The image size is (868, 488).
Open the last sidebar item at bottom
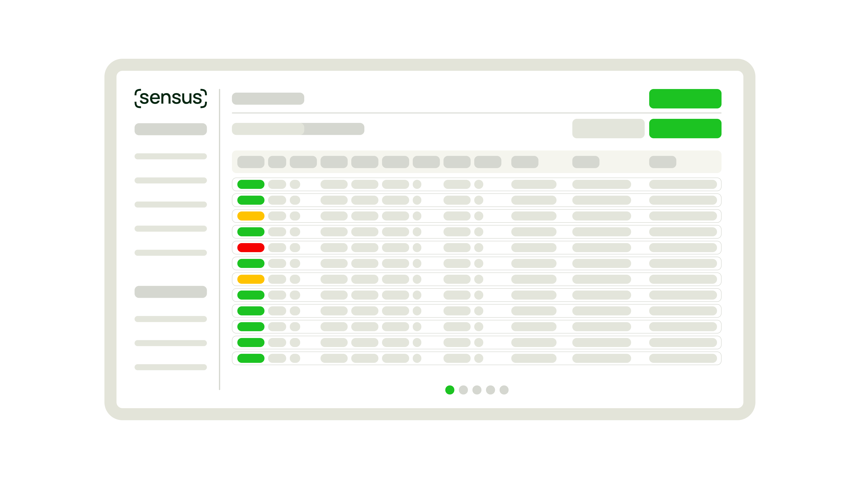[x=170, y=367]
